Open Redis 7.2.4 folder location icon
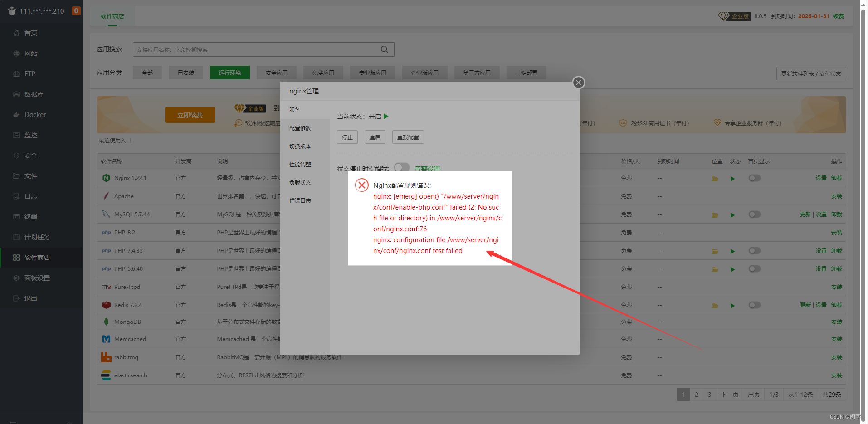The width and height of the screenshot is (868, 424). coord(715,306)
